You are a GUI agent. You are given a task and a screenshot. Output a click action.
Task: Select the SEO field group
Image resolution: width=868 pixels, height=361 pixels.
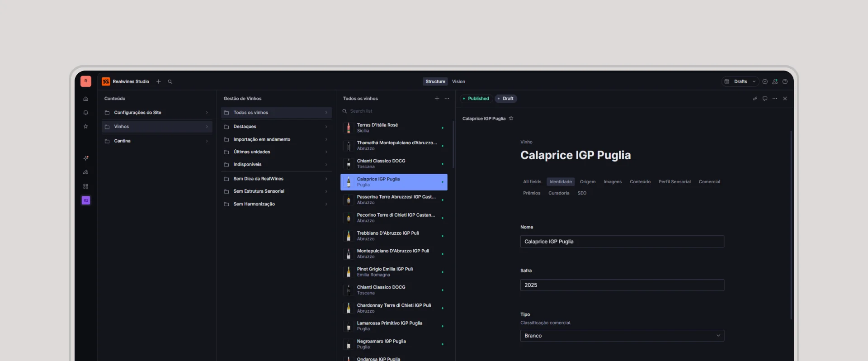[x=582, y=193]
